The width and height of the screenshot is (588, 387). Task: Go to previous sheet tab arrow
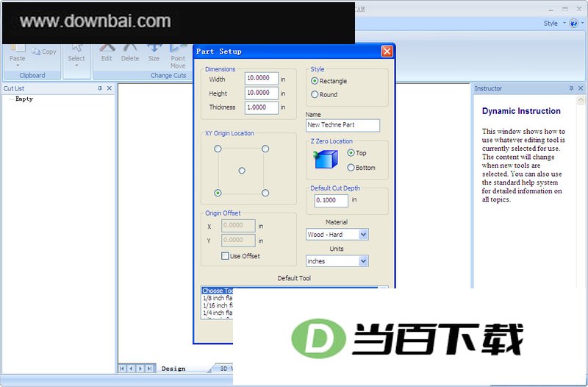point(132,368)
